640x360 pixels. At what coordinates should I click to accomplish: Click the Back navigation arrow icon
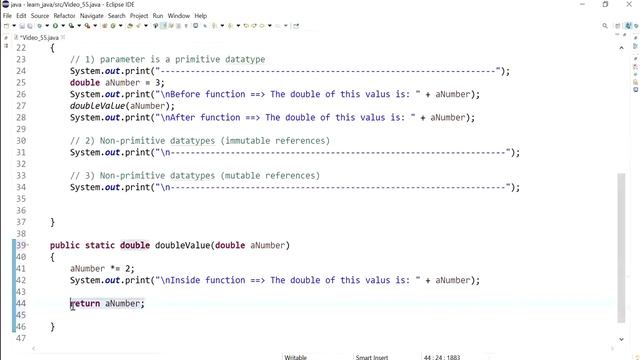tap(262, 26)
